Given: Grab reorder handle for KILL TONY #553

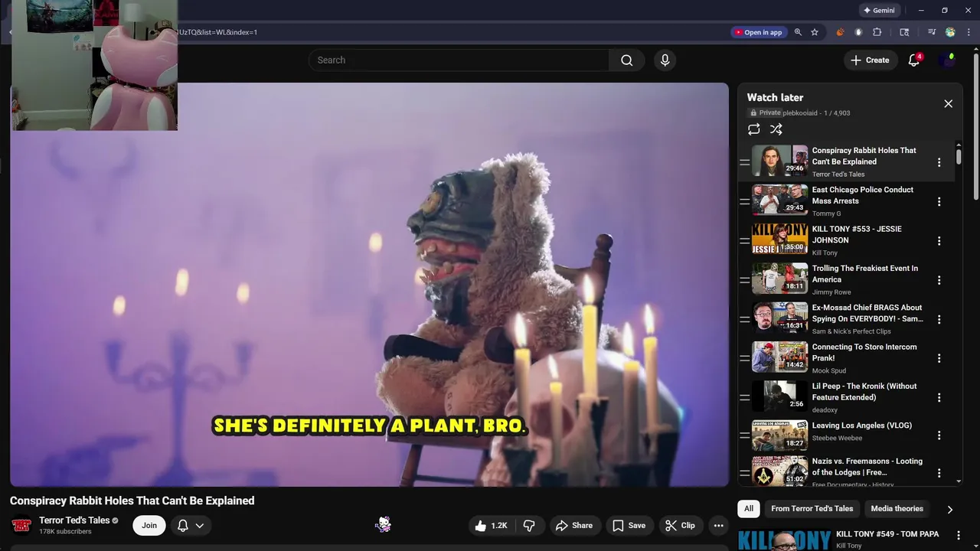Looking at the screenshot, I should click(x=744, y=241).
